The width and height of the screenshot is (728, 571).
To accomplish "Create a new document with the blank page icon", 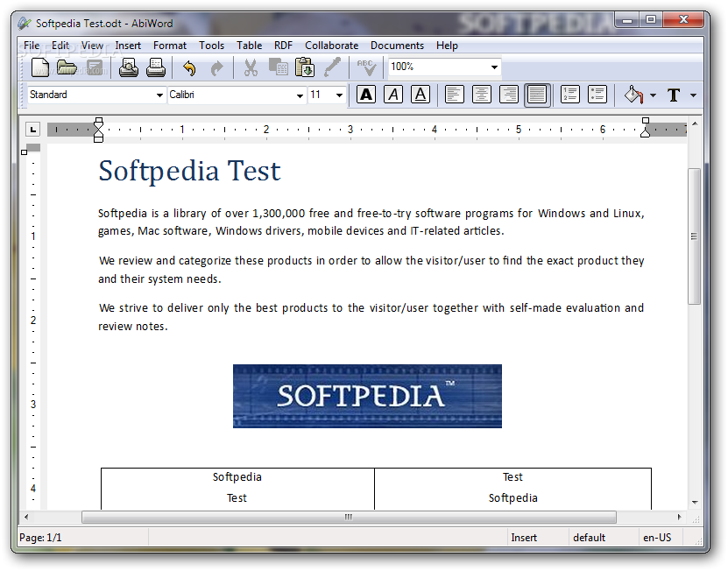I will (40, 67).
